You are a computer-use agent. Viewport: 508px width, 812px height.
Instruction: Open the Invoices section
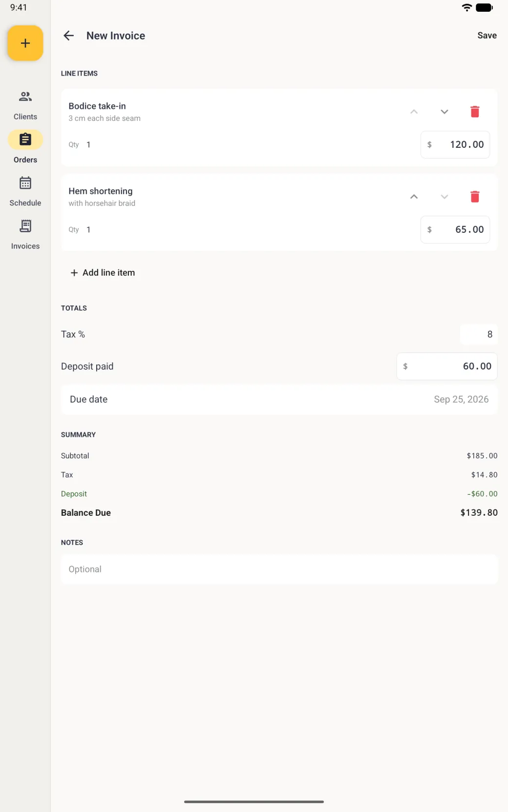25,235
